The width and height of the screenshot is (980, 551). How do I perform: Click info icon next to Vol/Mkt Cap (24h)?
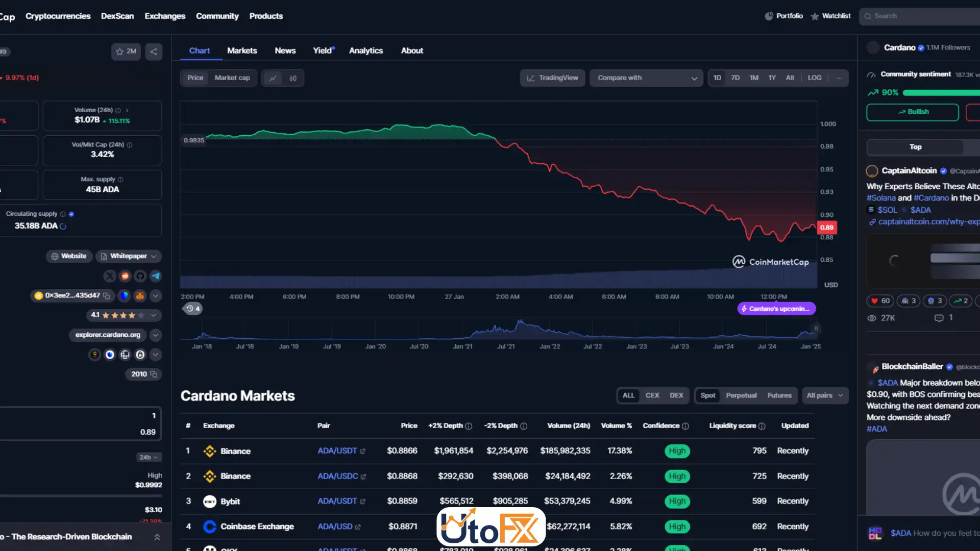coord(130,145)
